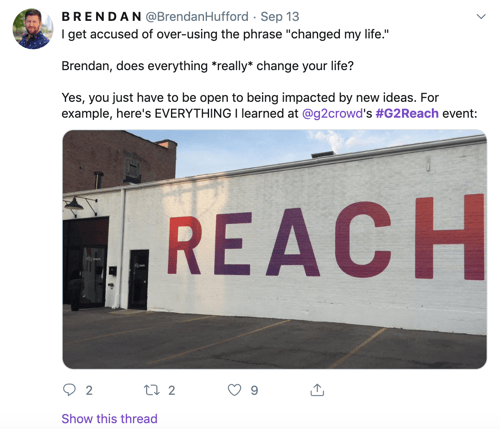Viewport: 500px width, 429px height.
Task: Click the reply count number 2
Action: click(x=89, y=390)
